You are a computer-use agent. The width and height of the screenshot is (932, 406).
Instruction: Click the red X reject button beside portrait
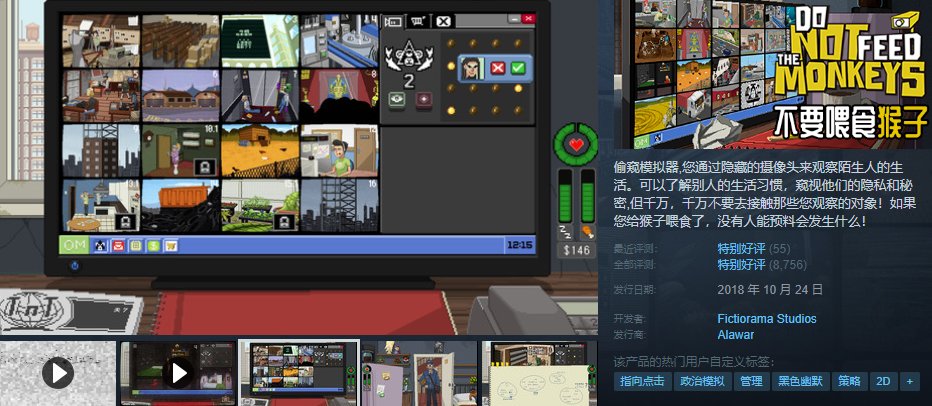pyautogui.click(x=498, y=68)
